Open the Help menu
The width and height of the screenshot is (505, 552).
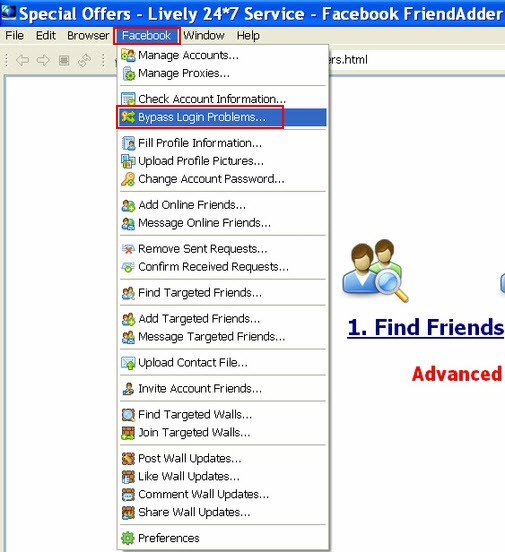point(248,36)
